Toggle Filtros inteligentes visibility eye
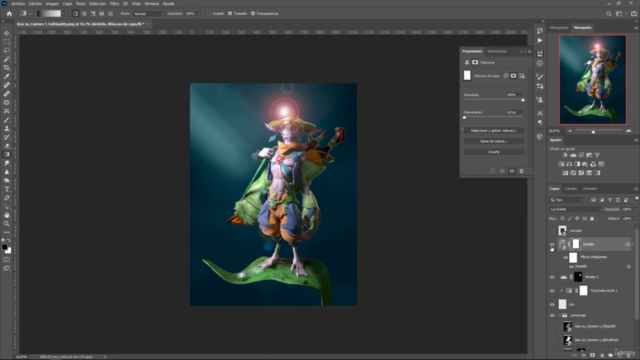This screenshot has height=360, width=640. click(566, 257)
